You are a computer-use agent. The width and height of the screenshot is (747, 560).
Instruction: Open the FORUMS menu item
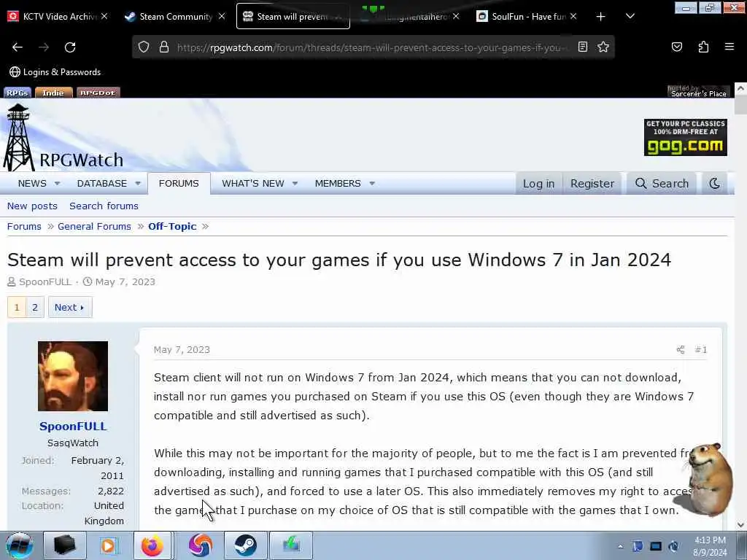click(179, 183)
